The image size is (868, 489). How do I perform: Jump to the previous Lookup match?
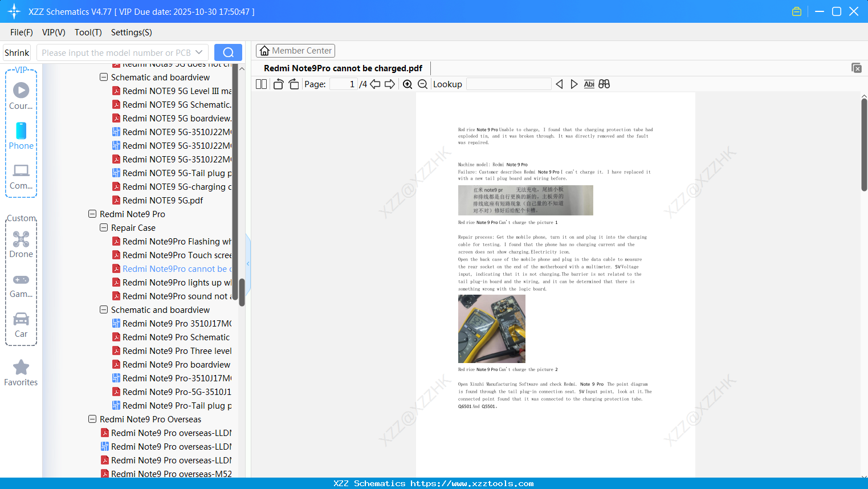point(559,84)
